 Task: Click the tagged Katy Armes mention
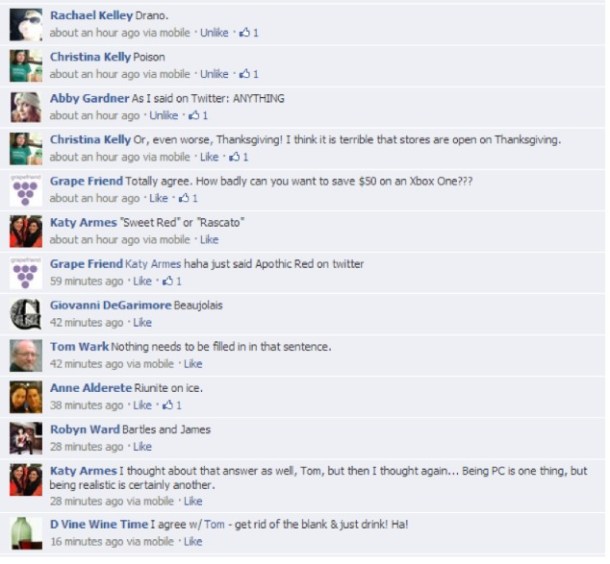pos(153,264)
